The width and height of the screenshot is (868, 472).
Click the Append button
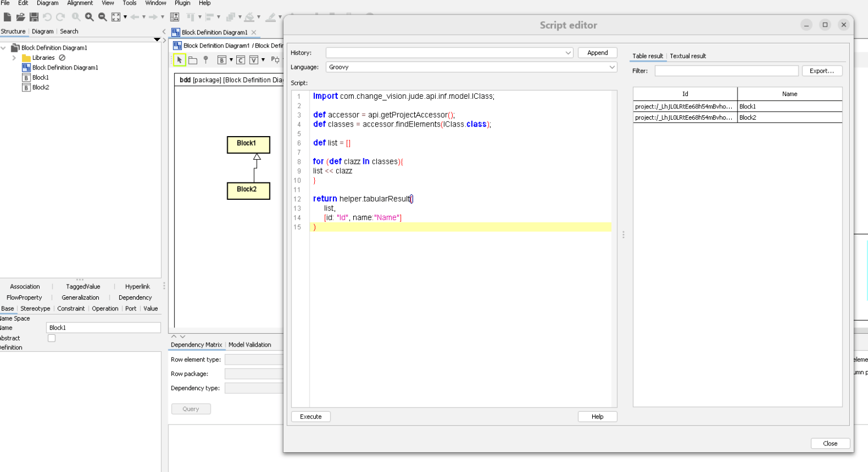[x=597, y=52]
